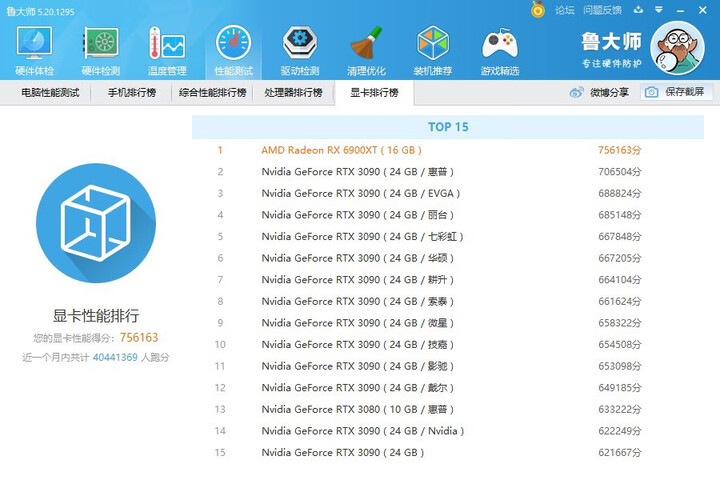Select RTX 3090 惠普 row ranked 2
This screenshot has height=480, width=720.
tap(448, 172)
